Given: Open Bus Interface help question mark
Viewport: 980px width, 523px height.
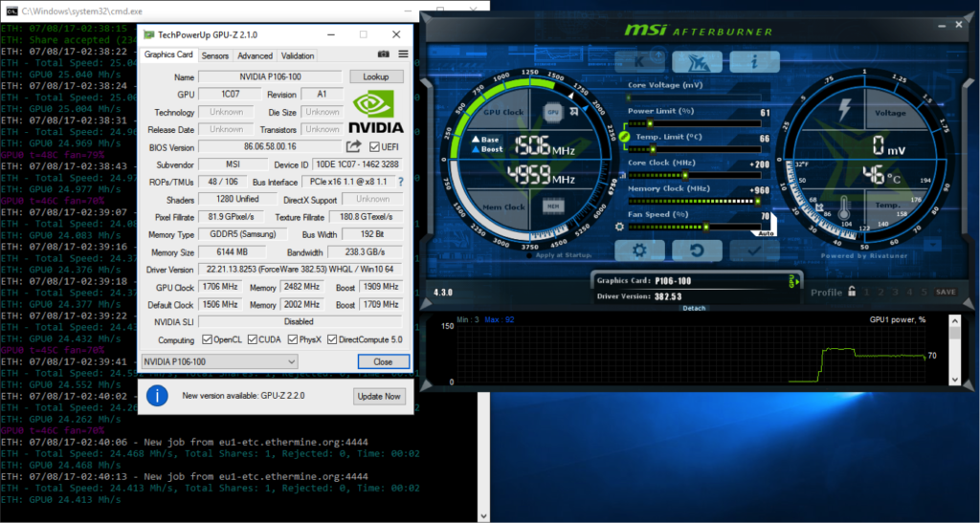Looking at the screenshot, I should tap(401, 182).
